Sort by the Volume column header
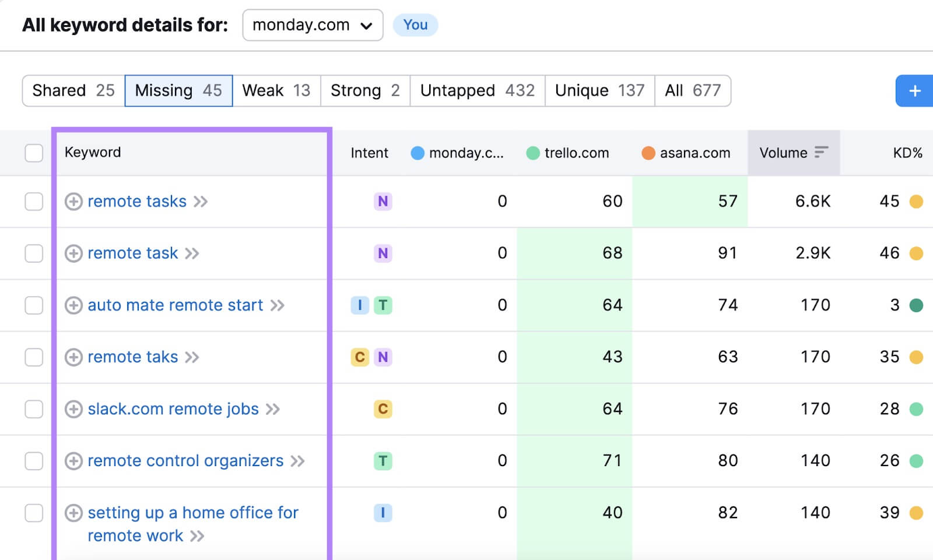This screenshot has height=560, width=933. (794, 153)
